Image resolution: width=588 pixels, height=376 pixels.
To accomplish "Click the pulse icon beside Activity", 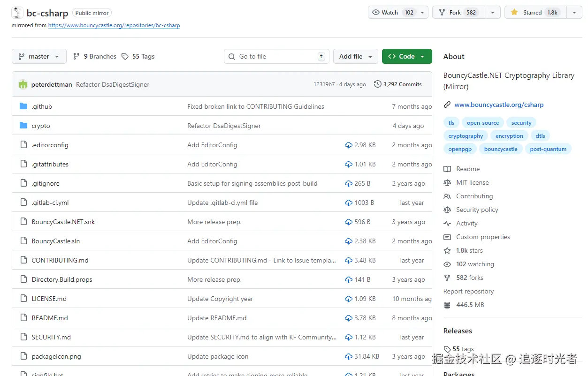I will 447,223.
